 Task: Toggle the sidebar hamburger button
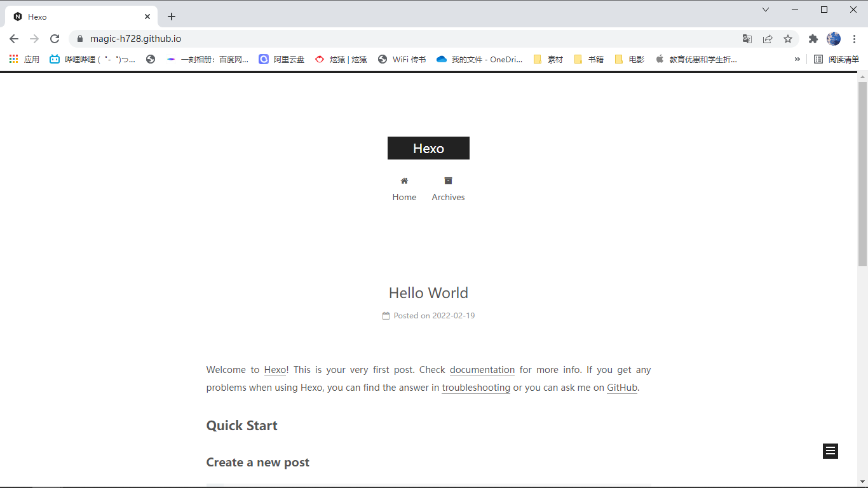coord(831,451)
